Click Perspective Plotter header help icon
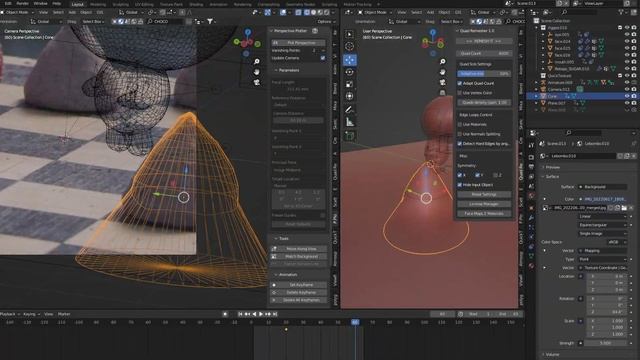 click(315, 31)
